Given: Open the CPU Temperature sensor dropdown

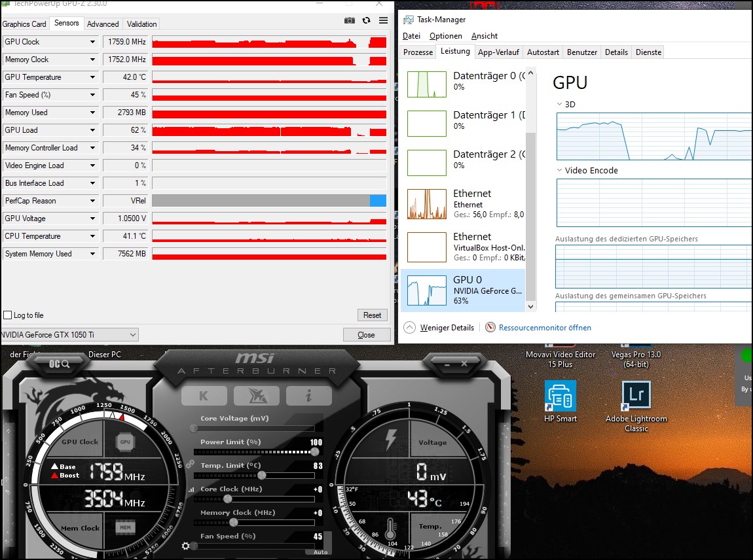Looking at the screenshot, I should (x=92, y=236).
